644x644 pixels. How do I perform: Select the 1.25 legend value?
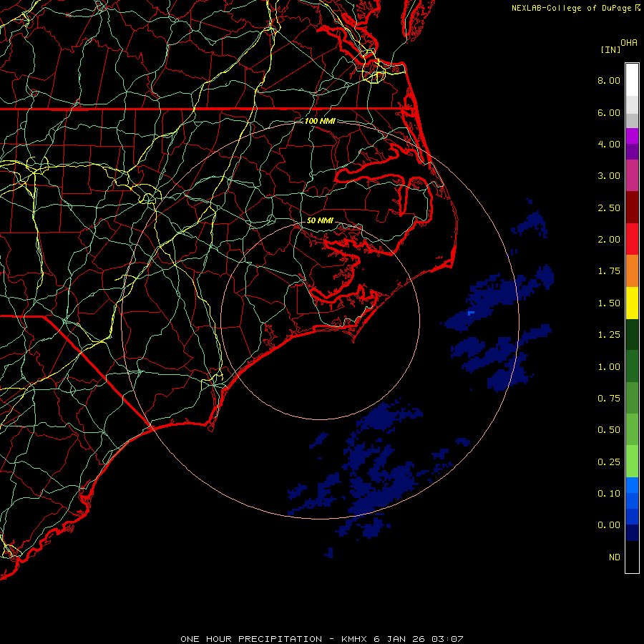pos(609,335)
